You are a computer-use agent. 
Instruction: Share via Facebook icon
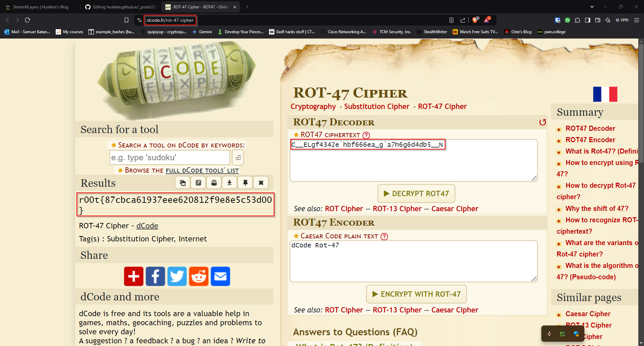click(x=155, y=276)
